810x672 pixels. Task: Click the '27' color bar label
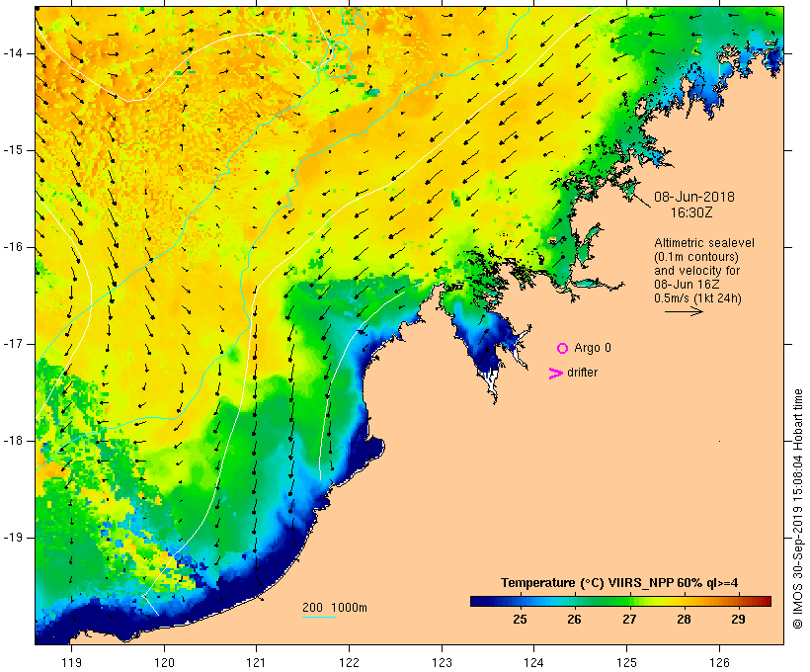coord(628,620)
